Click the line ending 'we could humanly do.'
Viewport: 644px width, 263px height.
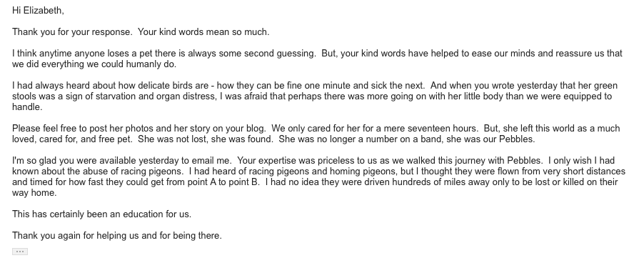94,64
